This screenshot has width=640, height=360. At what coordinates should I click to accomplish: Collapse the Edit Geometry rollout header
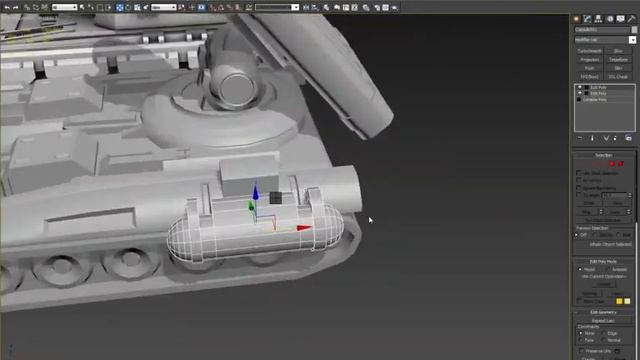604,312
